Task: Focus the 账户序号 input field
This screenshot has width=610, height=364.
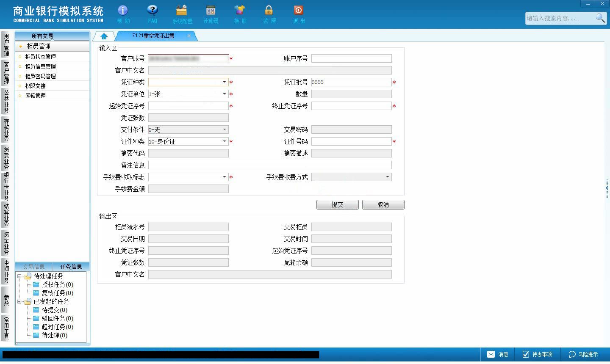Action: click(x=352, y=58)
